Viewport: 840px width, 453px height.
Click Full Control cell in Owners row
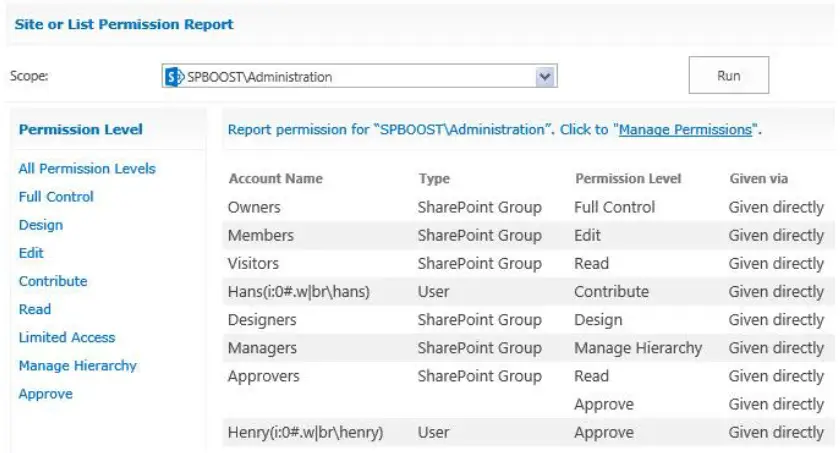tap(614, 207)
